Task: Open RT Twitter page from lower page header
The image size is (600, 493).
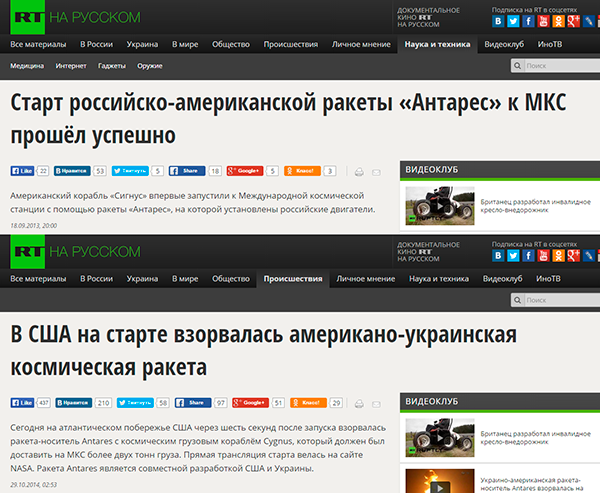Action: pos(513,255)
